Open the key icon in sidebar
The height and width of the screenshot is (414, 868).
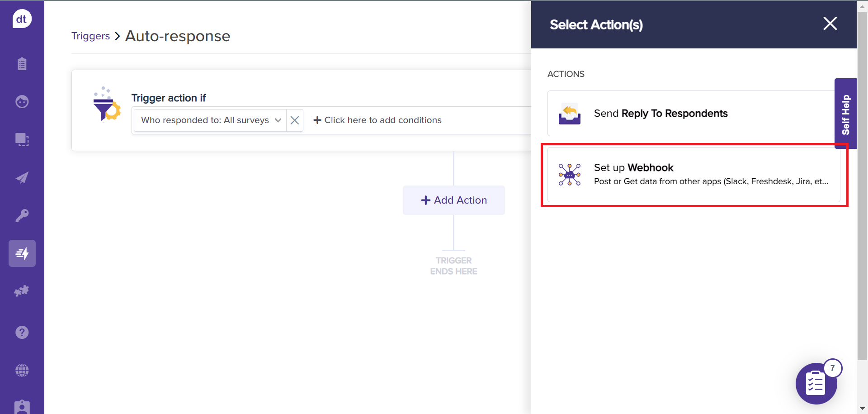[22, 215]
